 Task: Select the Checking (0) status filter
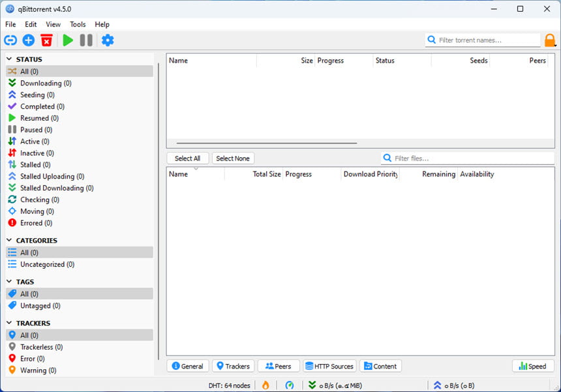80,200
